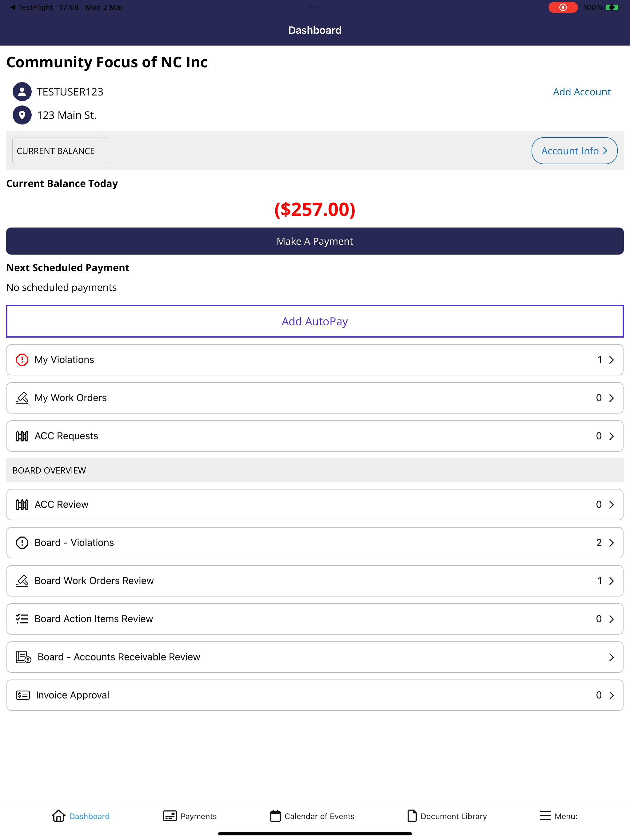Tap the Add AutoPay button
Image resolution: width=630 pixels, height=840 pixels.
[x=315, y=321]
